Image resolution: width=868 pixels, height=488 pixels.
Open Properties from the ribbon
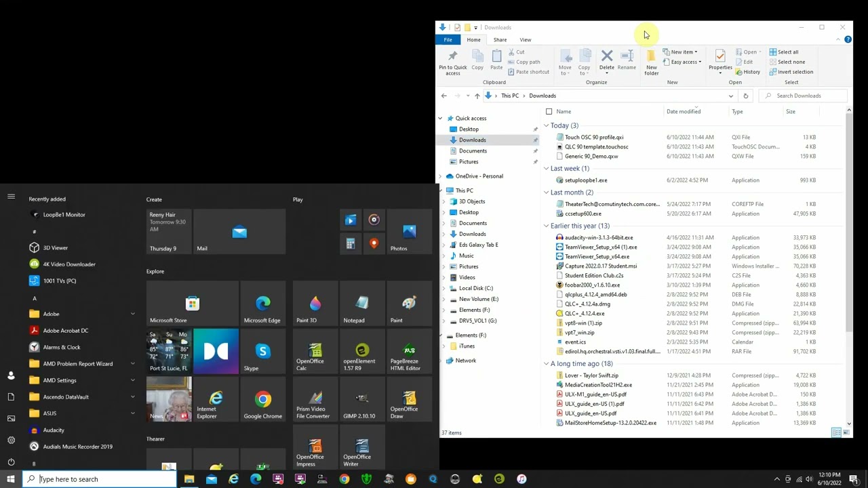[720, 60]
